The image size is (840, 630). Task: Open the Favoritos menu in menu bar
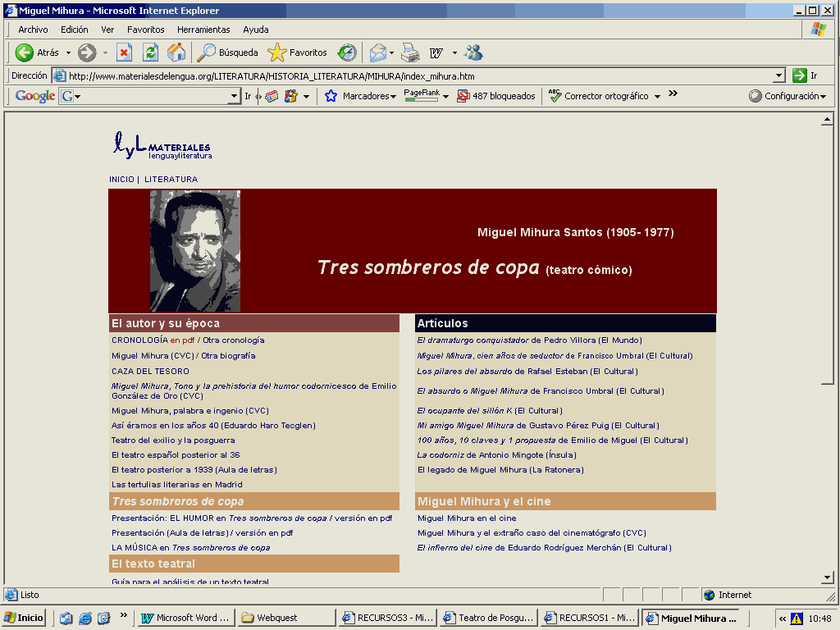point(145,30)
